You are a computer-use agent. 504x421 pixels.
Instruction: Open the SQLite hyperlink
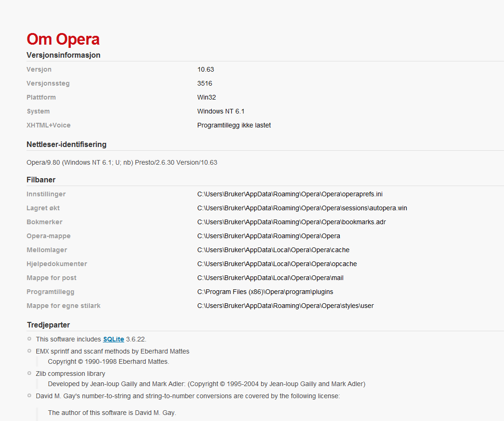coord(114,339)
